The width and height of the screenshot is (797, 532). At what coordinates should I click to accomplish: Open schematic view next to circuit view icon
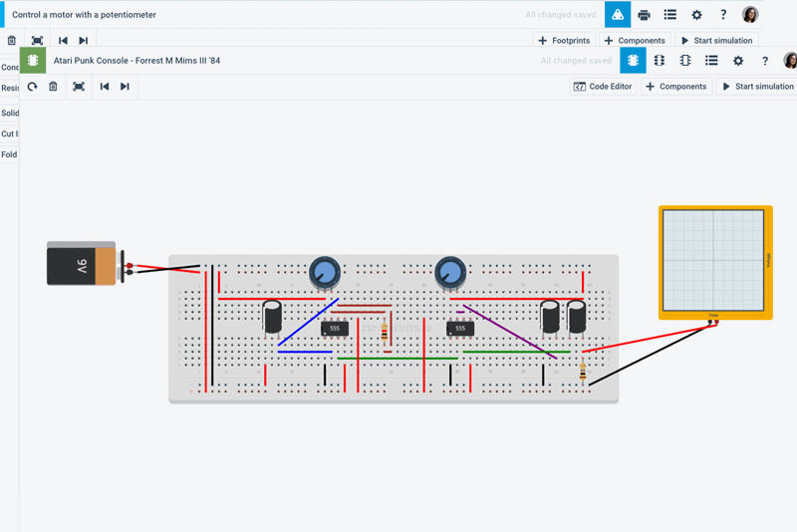pos(659,61)
